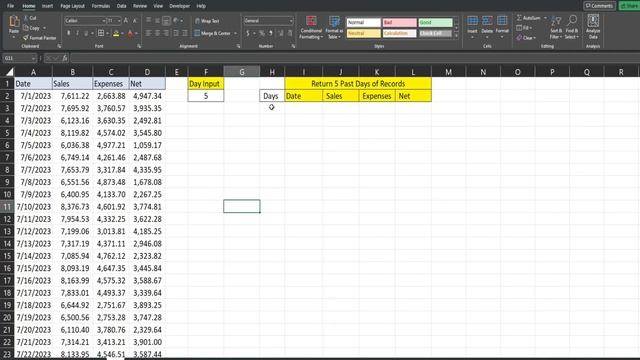Apply the Calculation cell style

click(x=399, y=33)
